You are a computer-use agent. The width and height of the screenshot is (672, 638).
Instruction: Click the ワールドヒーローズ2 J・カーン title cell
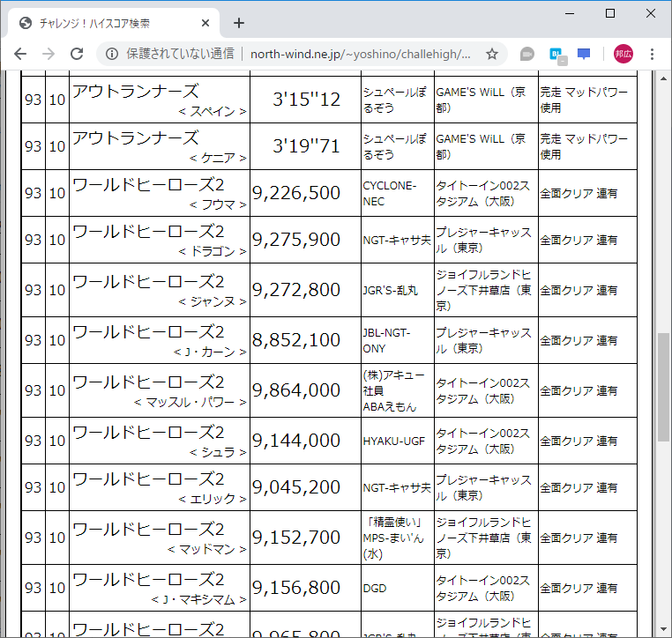click(160, 340)
